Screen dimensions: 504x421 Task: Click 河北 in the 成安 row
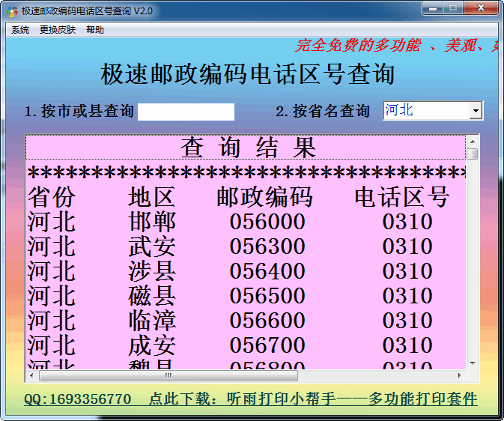coord(52,345)
